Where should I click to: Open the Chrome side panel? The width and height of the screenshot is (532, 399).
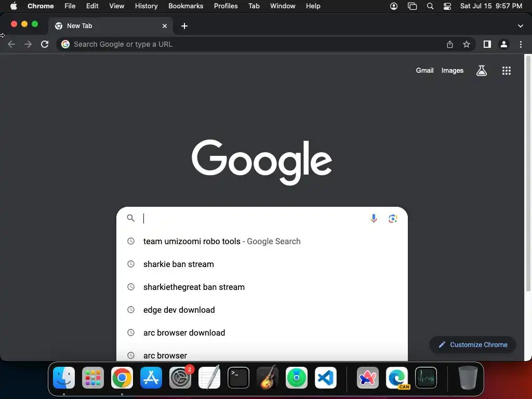(x=487, y=44)
